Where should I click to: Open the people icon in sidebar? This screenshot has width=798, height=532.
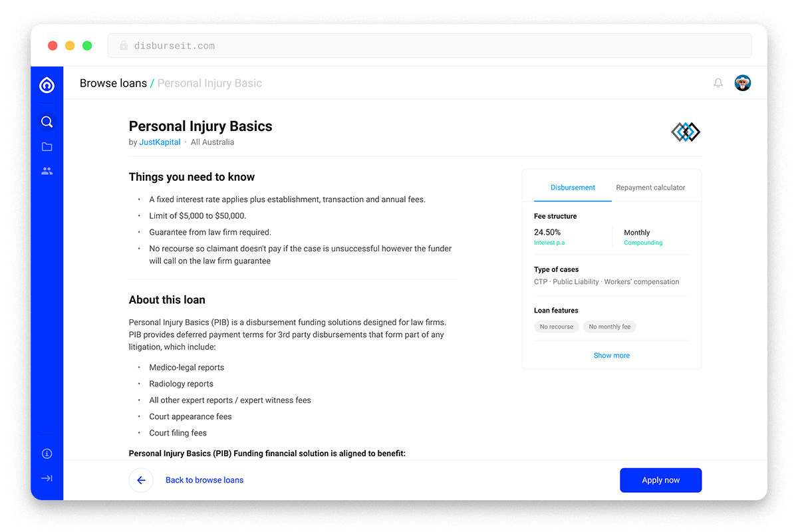(x=47, y=171)
